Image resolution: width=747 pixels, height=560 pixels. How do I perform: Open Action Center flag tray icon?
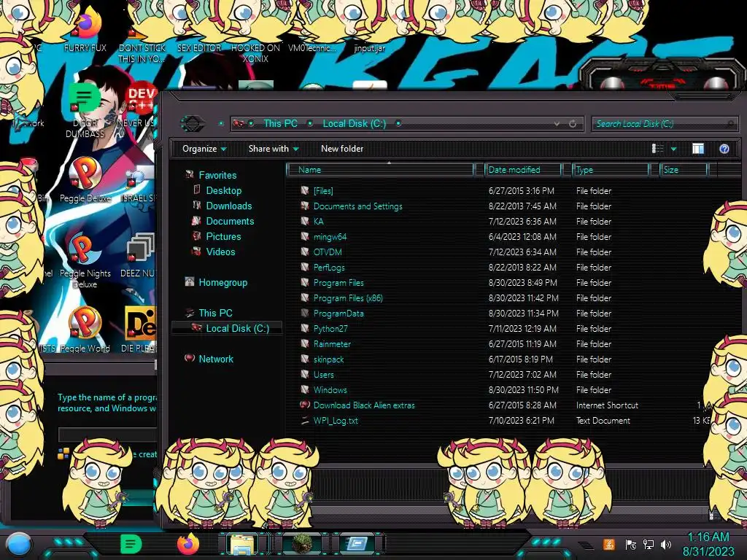pyautogui.click(x=630, y=545)
